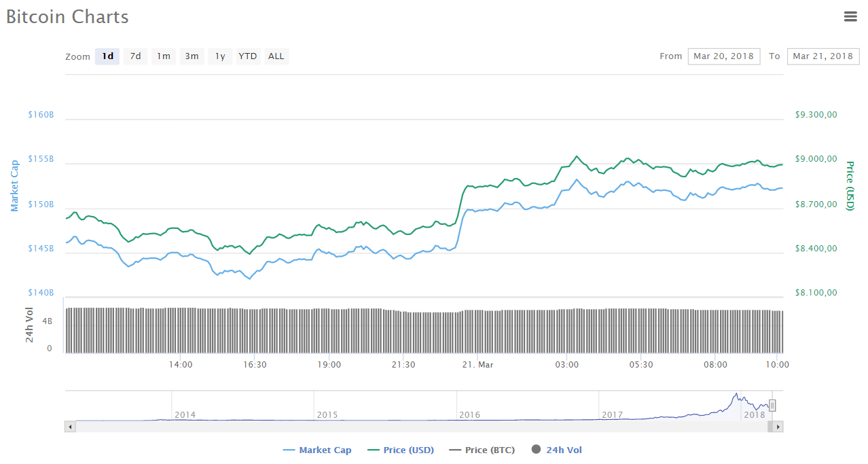Select the 1m zoom range
The height and width of the screenshot is (464, 868).
pyautogui.click(x=164, y=56)
